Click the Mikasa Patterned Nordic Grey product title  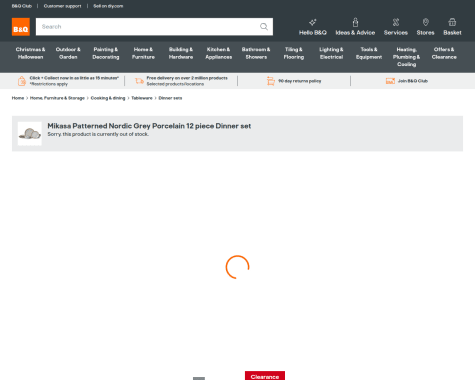point(149,126)
